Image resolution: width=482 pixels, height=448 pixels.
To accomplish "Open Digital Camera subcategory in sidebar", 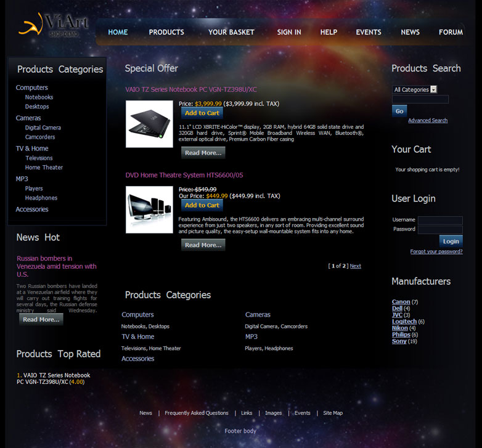I will [43, 128].
